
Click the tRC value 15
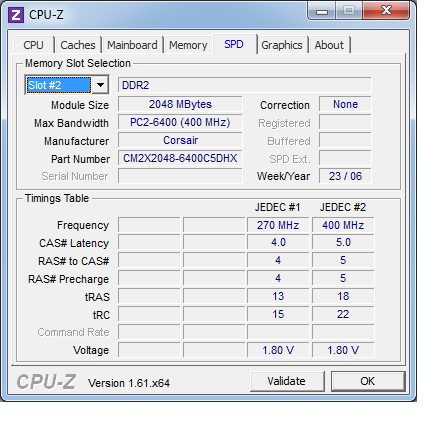click(x=278, y=314)
